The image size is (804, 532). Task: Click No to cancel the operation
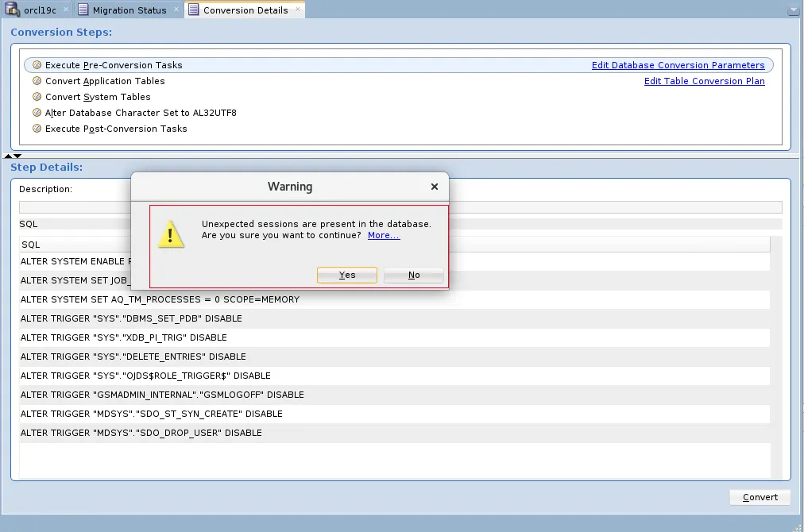[413, 275]
